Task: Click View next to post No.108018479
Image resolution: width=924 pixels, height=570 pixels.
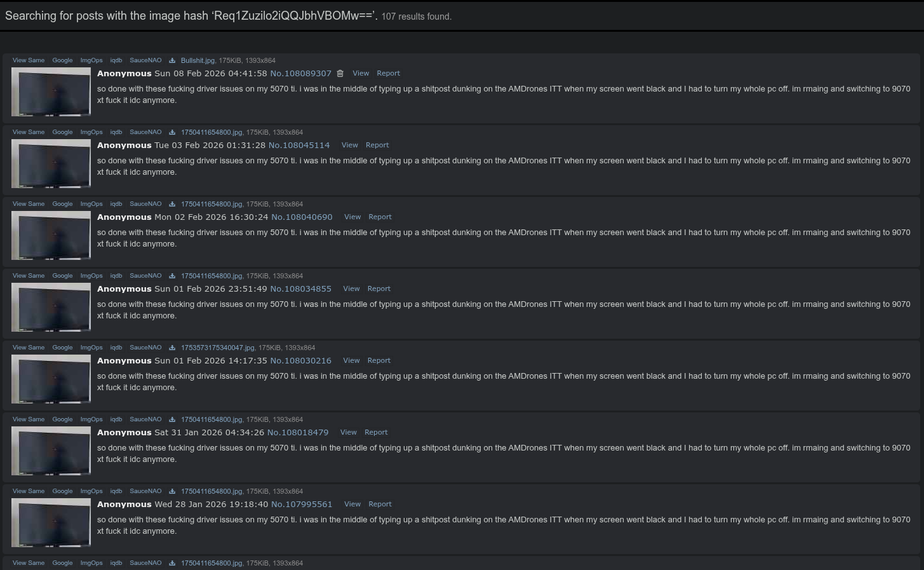Action: point(349,433)
